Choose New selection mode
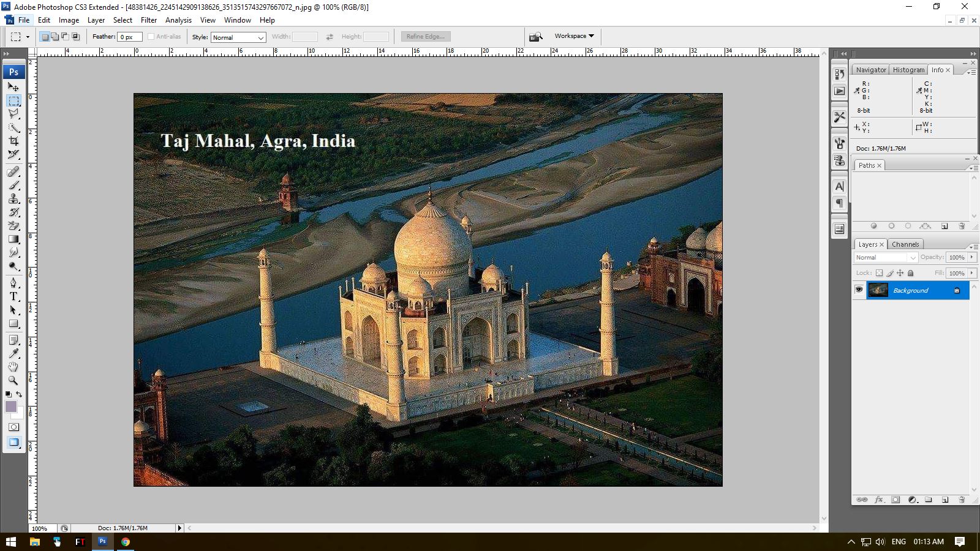The height and width of the screenshot is (551, 980). (x=45, y=37)
